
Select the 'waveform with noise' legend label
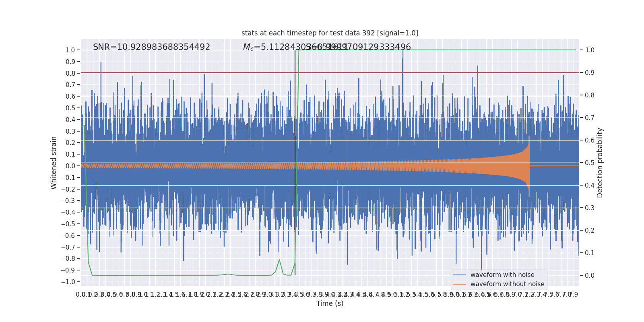point(502,275)
